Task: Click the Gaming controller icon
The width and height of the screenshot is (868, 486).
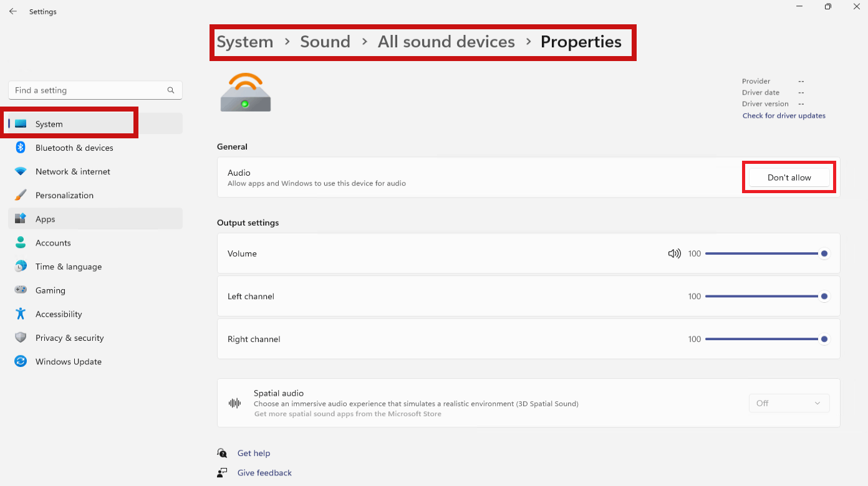Action: 21,290
